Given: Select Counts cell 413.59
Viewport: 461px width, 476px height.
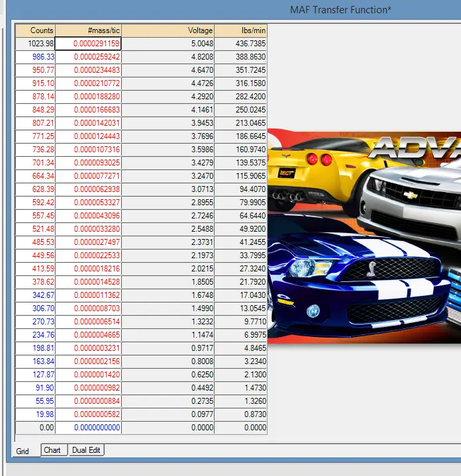Looking at the screenshot, I should (35, 269).
